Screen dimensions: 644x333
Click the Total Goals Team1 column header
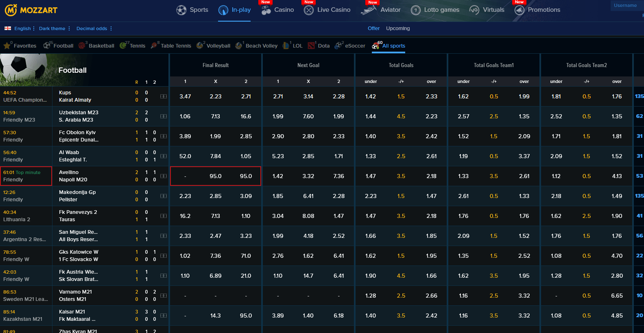coord(493,65)
